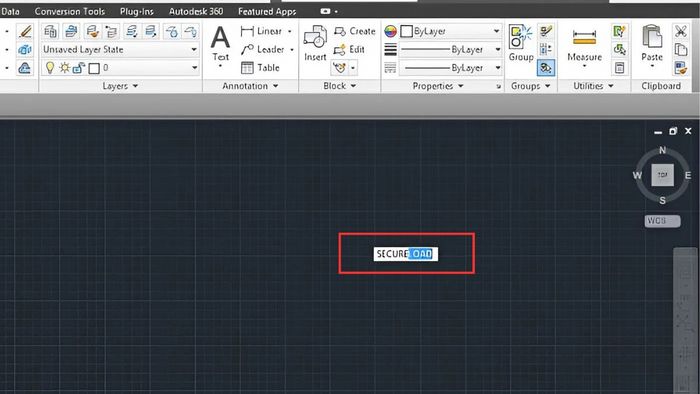Click the Make Object's Layer Current icon

(x=71, y=31)
